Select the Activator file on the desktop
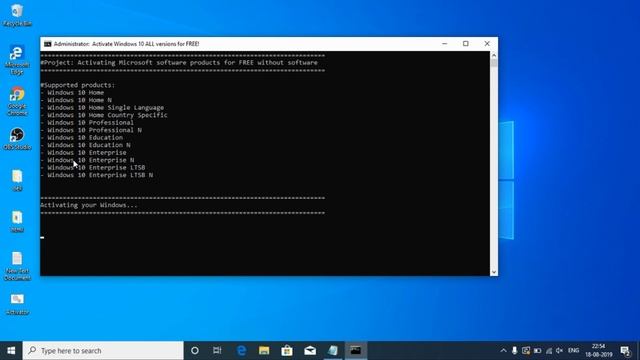640x360 pixels. (x=17, y=304)
